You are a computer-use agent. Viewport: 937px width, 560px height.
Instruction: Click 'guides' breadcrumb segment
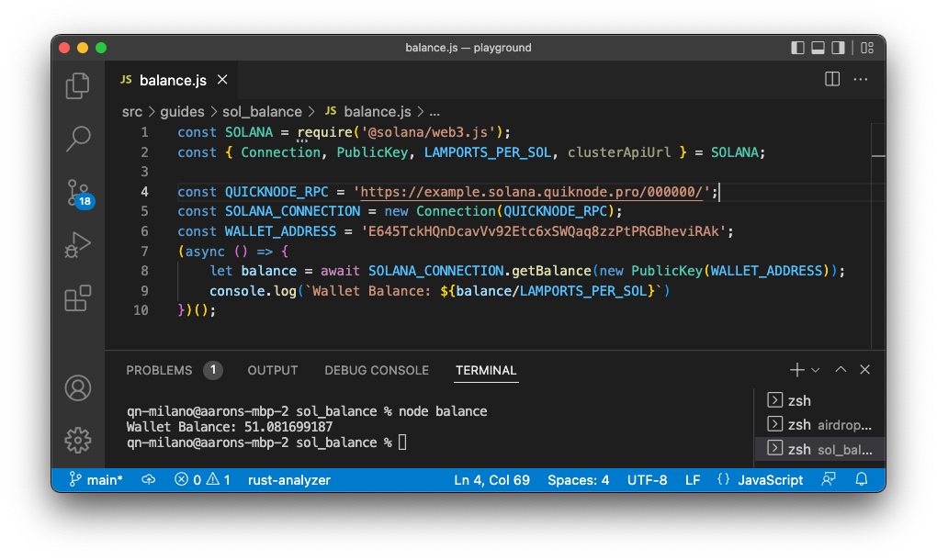tap(182, 112)
